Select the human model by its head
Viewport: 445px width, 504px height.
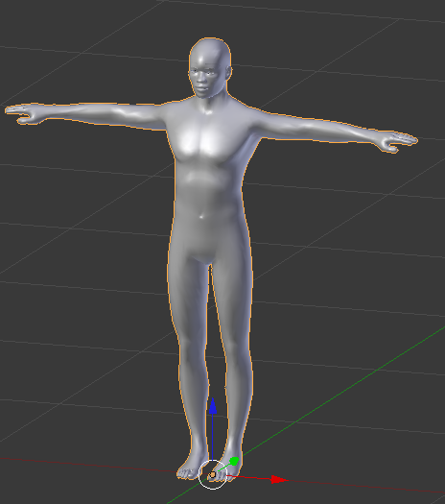click(x=210, y=53)
